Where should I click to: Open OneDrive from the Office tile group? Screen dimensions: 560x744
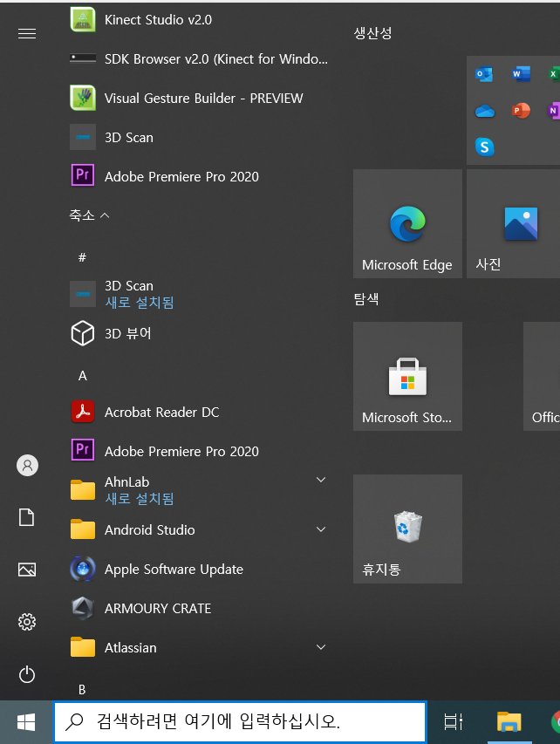(x=484, y=111)
